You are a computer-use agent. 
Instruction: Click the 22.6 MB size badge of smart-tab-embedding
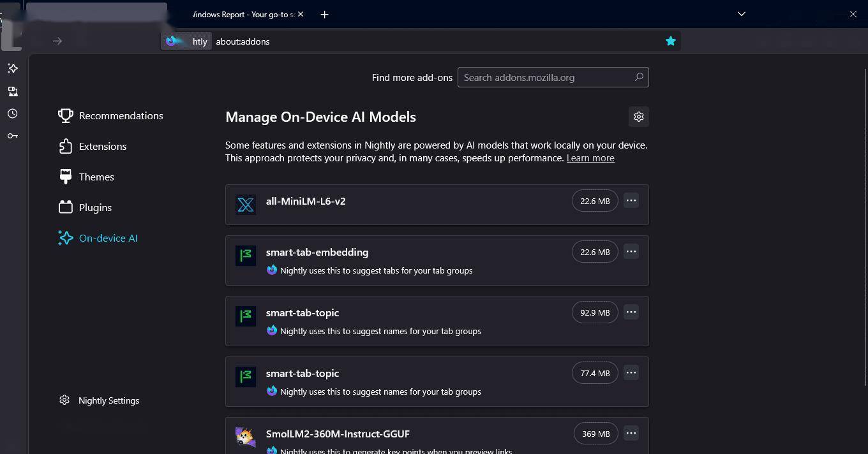click(595, 252)
